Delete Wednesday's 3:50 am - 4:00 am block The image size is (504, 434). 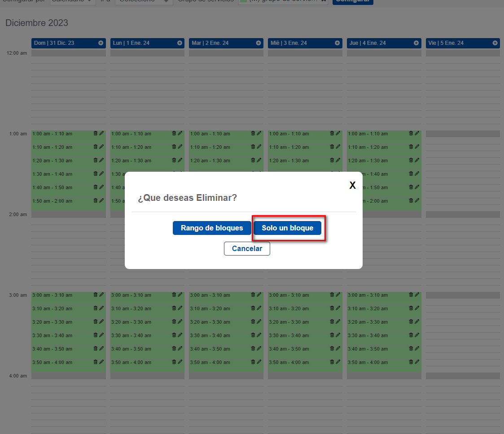coord(332,362)
